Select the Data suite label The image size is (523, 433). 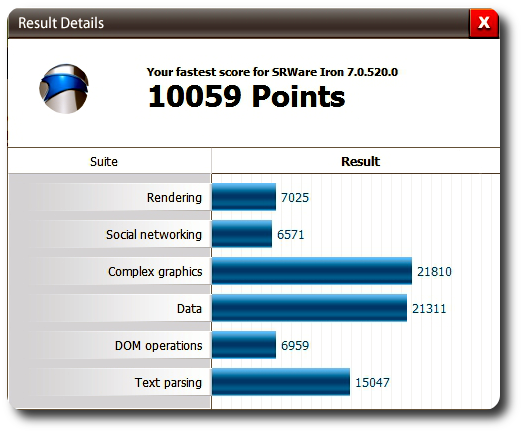tap(189, 309)
